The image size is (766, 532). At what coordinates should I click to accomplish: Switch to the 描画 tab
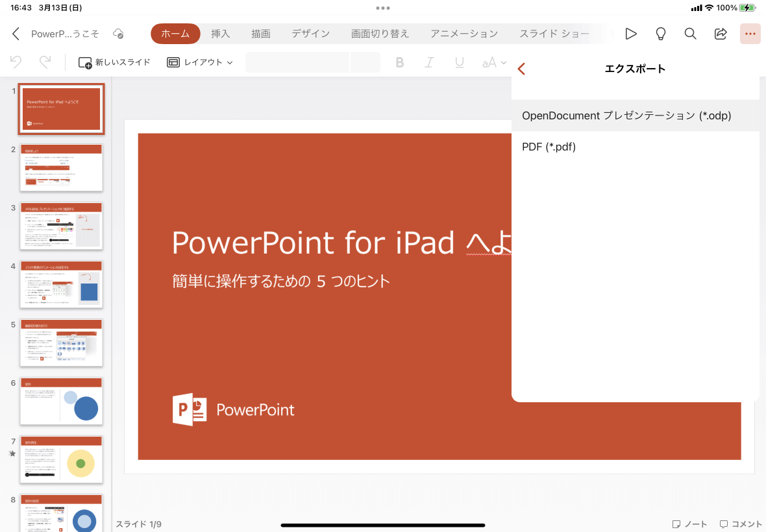[x=261, y=34]
